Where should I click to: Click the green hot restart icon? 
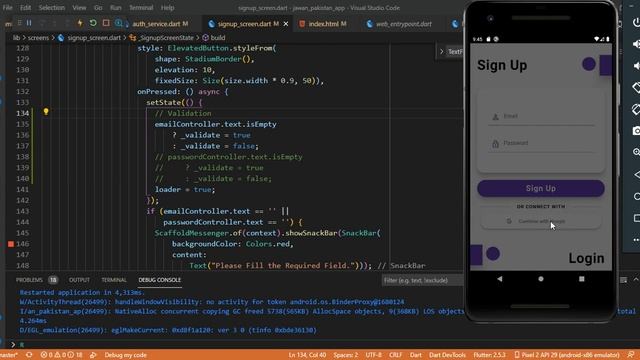pyautogui.click(x=93, y=23)
